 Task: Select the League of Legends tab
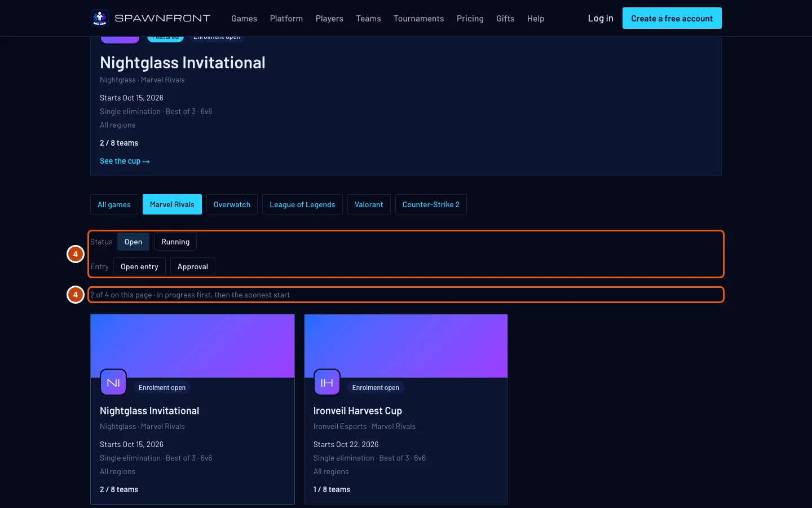[302, 204]
